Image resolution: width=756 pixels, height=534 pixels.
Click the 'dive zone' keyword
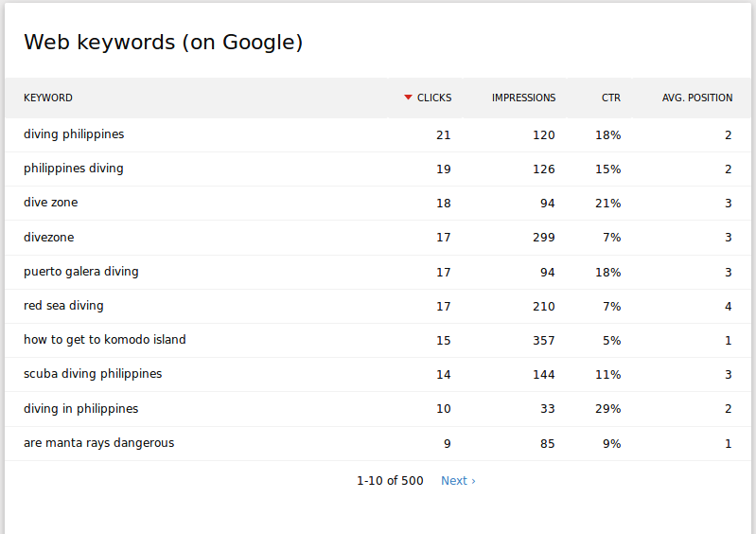(51, 203)
